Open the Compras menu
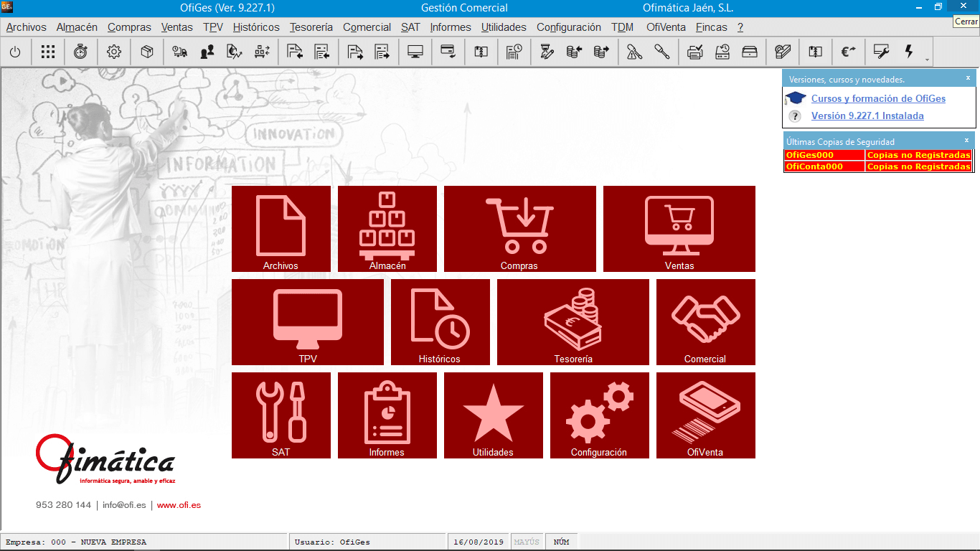This screenshot has width=980, height=551. (x=129, y=27)
